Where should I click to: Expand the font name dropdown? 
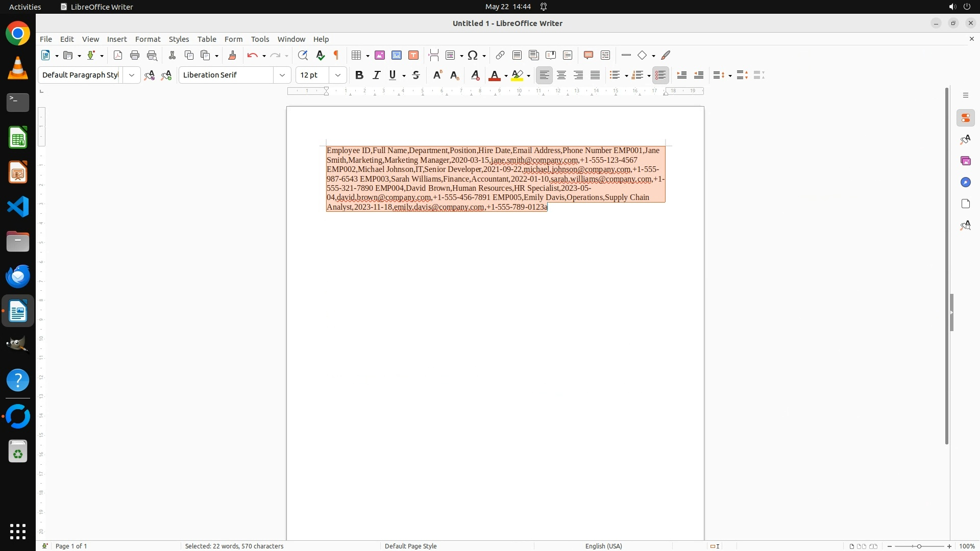coord(282,76)
